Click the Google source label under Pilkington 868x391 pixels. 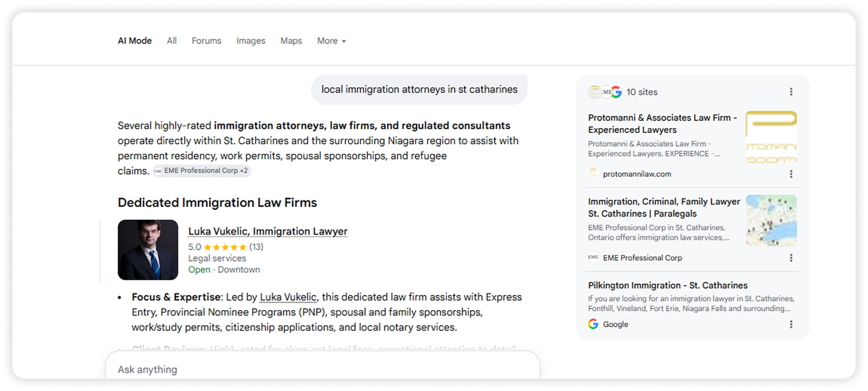coord(616,324)
